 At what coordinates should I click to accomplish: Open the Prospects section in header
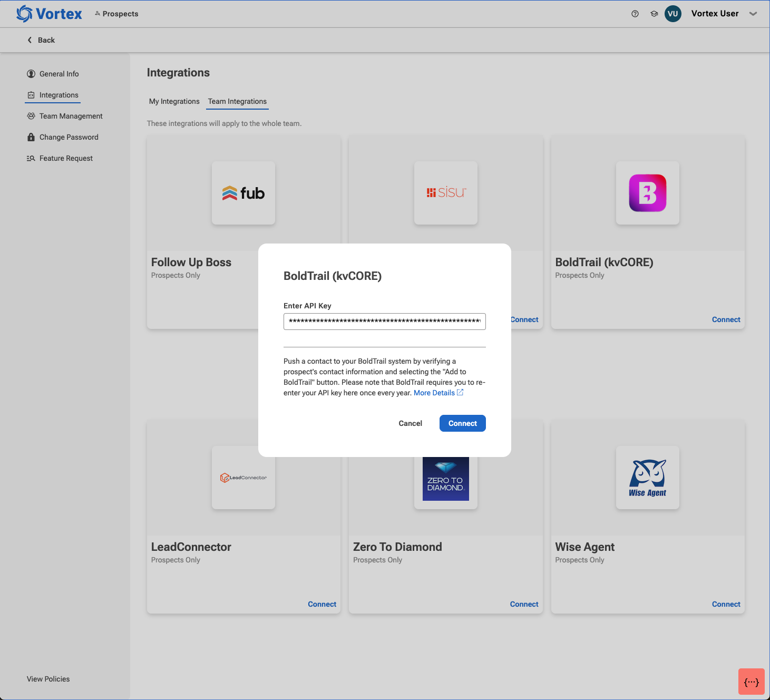(116, 14)
